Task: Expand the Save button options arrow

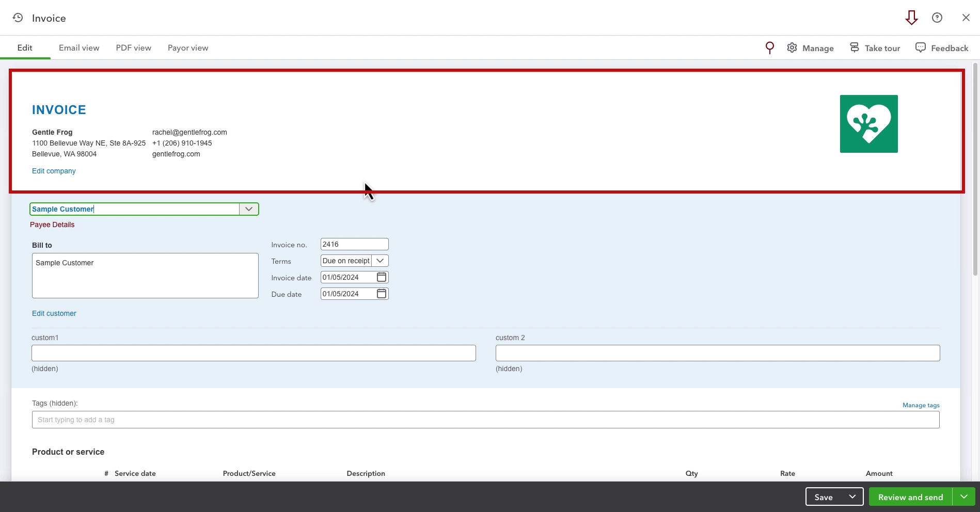Action: [852, 497]
